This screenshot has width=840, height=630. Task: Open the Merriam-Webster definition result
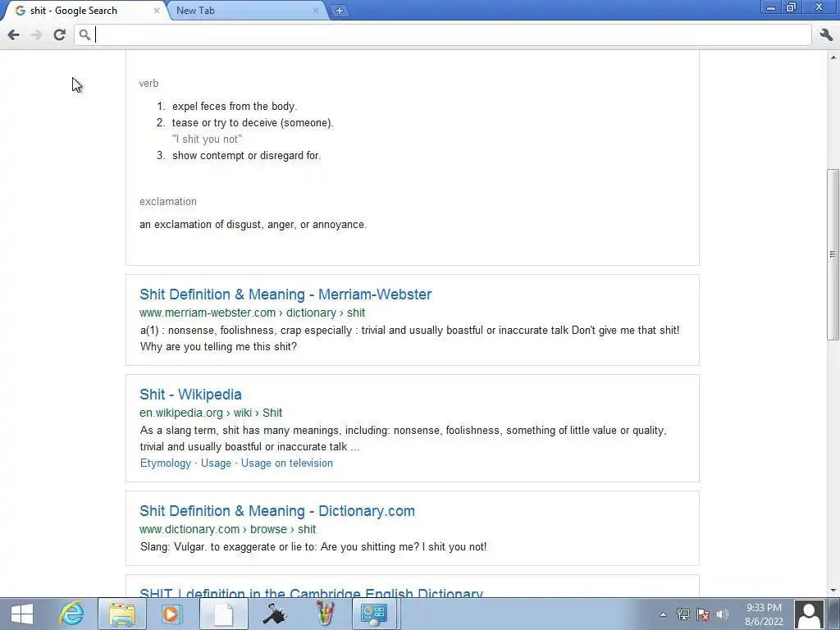pos(285,294)
